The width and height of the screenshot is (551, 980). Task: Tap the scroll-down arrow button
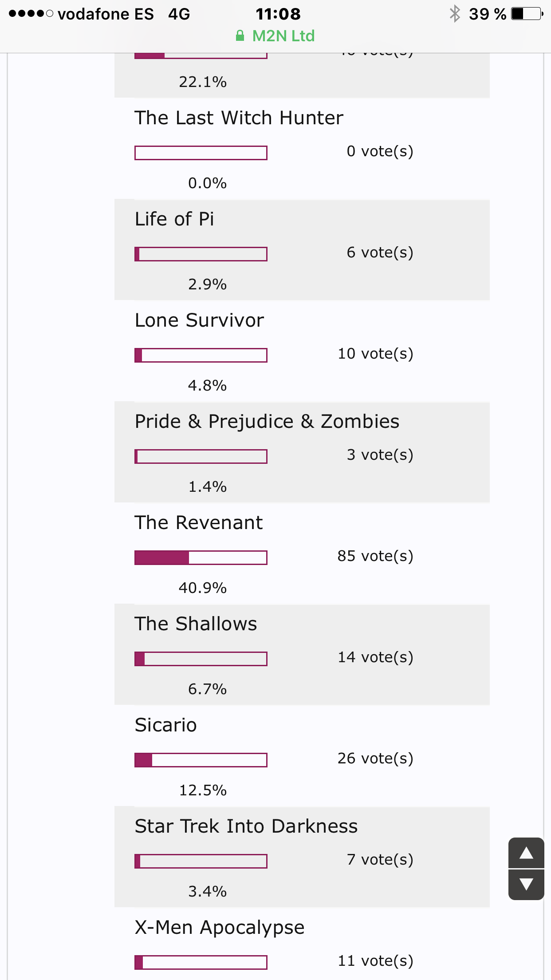click(526, 885)
